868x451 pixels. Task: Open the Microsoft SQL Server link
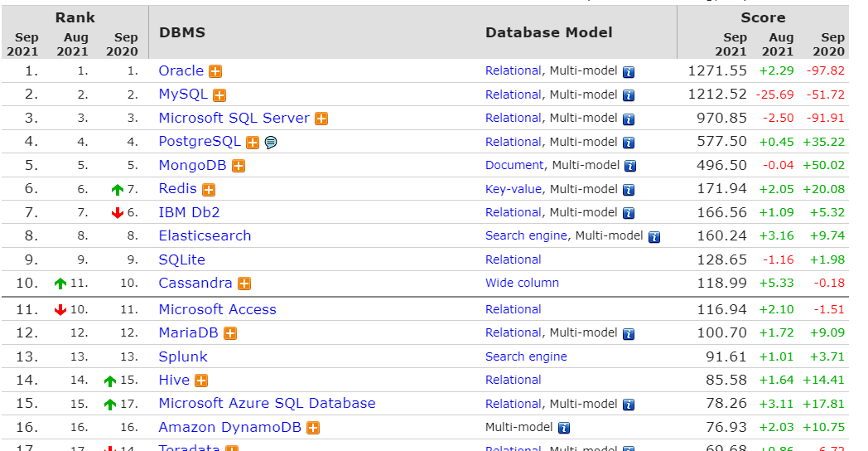point(234,118)
